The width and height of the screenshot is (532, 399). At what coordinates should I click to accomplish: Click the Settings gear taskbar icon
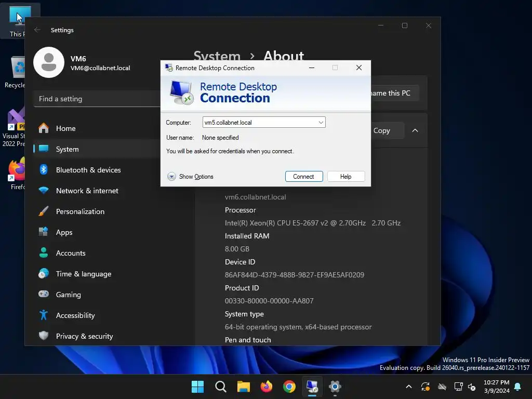(335, 387)
